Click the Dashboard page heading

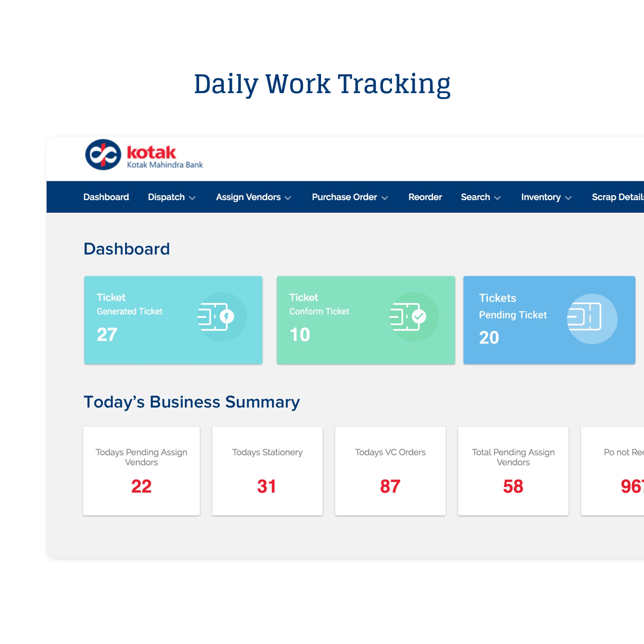point(127,249)
